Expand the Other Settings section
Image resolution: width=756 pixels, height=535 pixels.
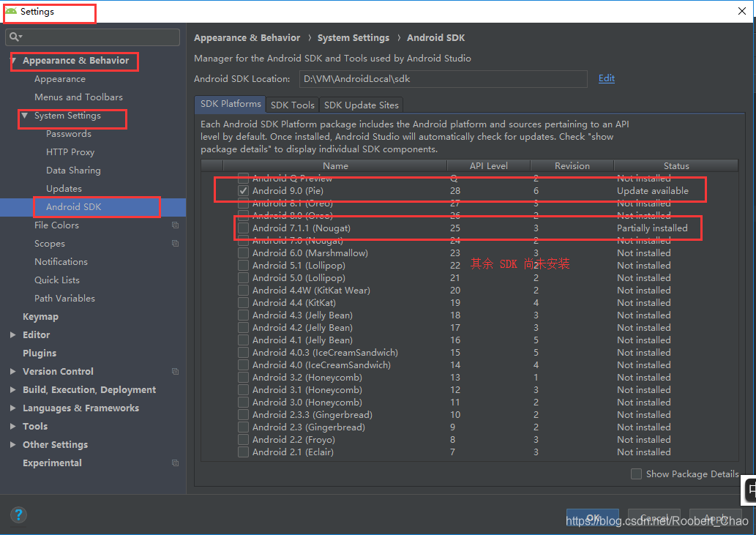tap(13, 445)
